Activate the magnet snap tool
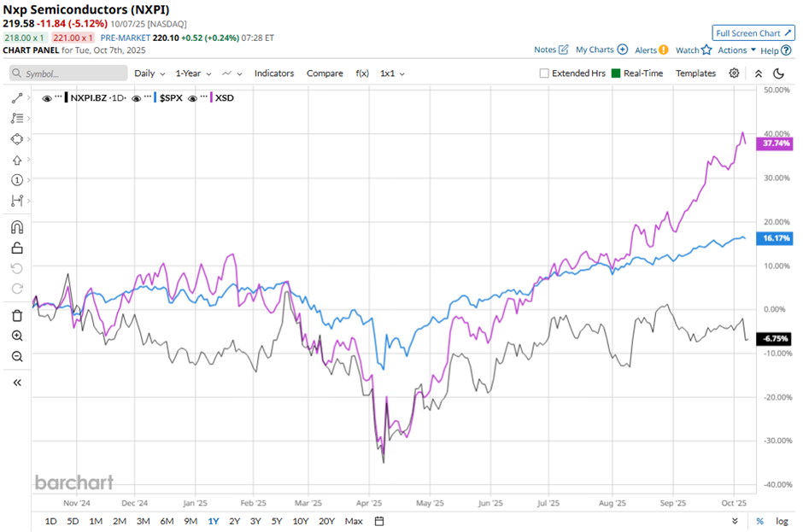The height and width of the screenshot is (532, 803). click(x=16, y=227)
